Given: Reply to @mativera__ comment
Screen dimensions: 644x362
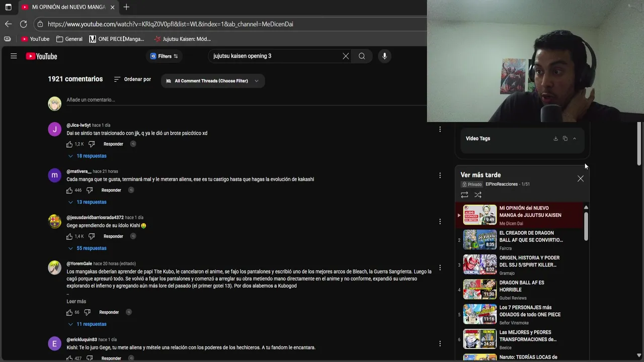Looking at the screenshot, I should [111, 191].
